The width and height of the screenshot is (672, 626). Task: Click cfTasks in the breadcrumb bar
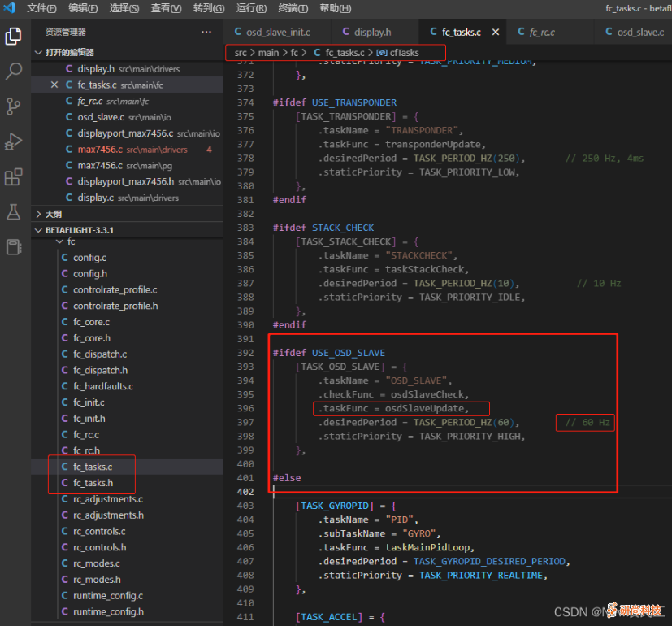(404, 53)
